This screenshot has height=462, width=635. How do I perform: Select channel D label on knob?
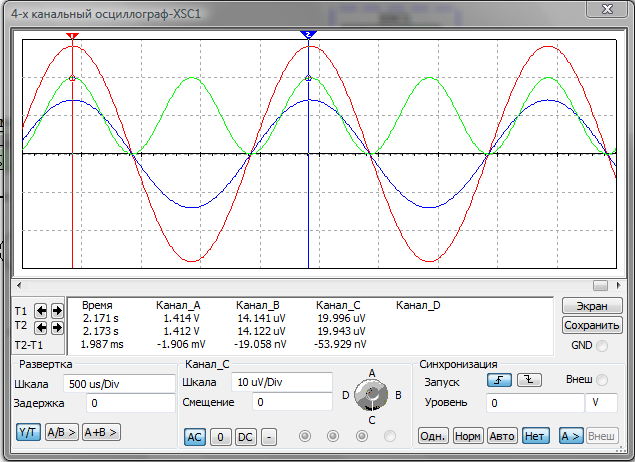[345, 395]
